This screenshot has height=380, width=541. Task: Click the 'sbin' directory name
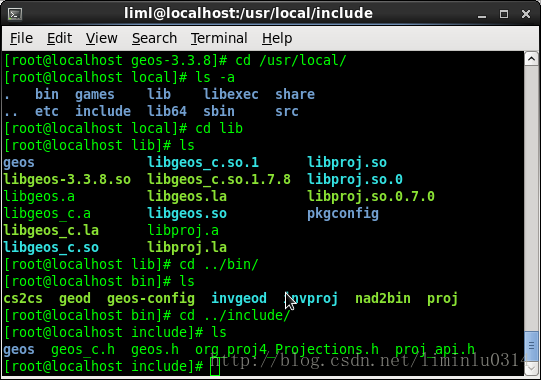[219, 111]
